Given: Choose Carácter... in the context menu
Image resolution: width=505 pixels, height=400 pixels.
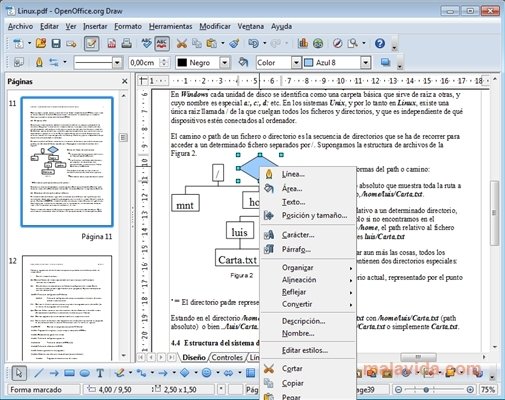Looking at the screenshot, I should [308, 235].
